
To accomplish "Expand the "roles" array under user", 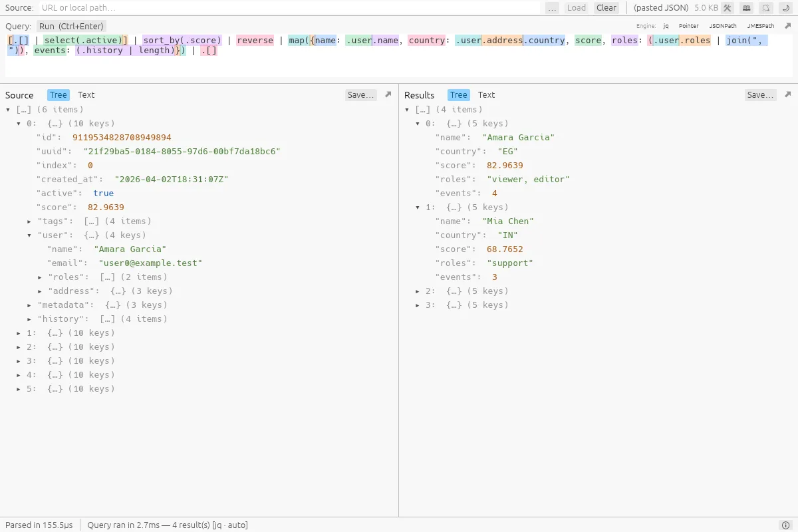I will 40,277.
